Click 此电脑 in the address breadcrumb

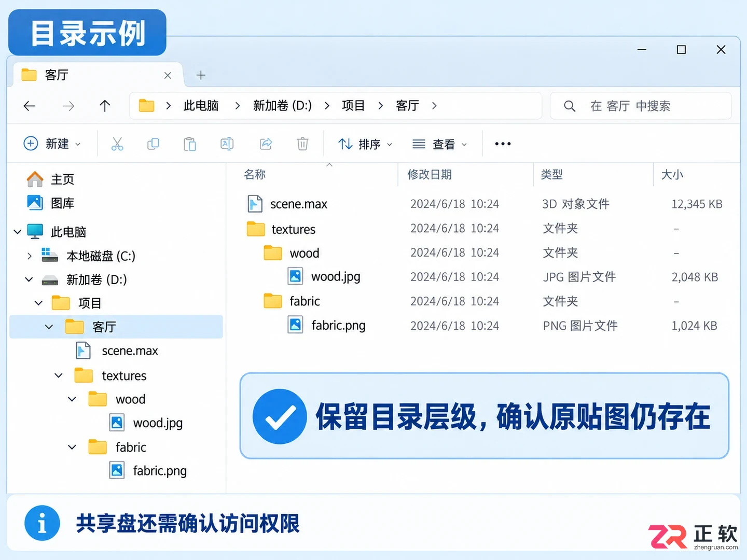(x=201, y=106)
